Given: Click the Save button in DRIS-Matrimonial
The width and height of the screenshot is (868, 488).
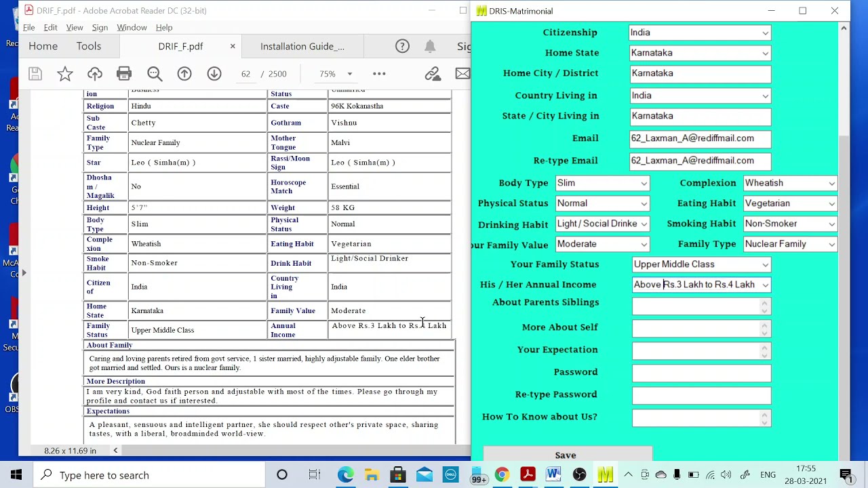Looking at the screenshot, I should pos(567,454).
